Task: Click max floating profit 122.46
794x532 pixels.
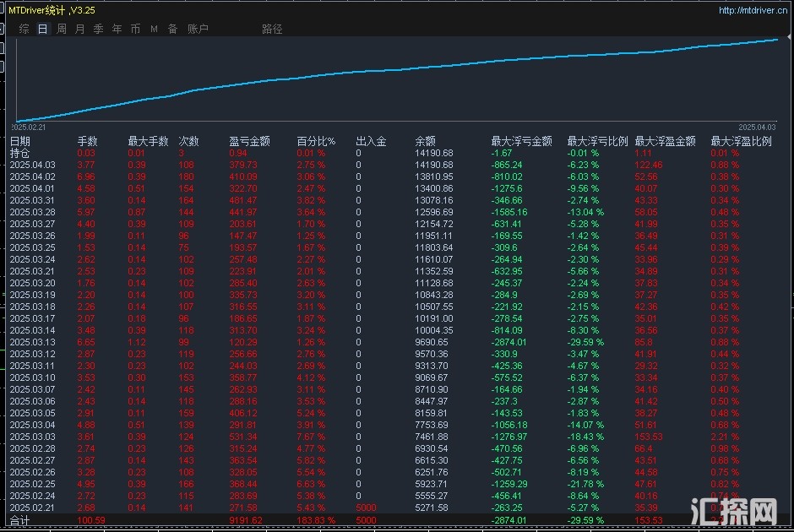Action: 649,165
